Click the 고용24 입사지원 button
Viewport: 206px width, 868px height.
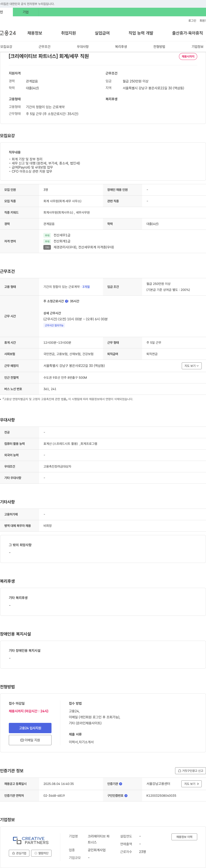tap(30, 728)
